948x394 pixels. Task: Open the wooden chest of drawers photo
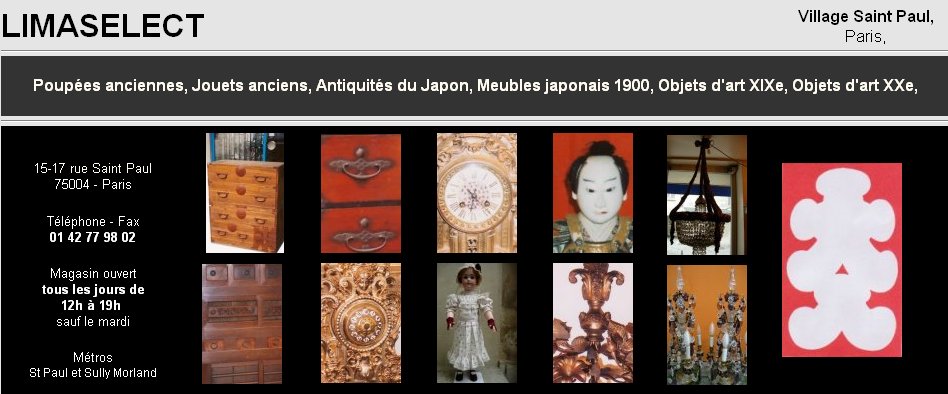(x=245, y=193)
